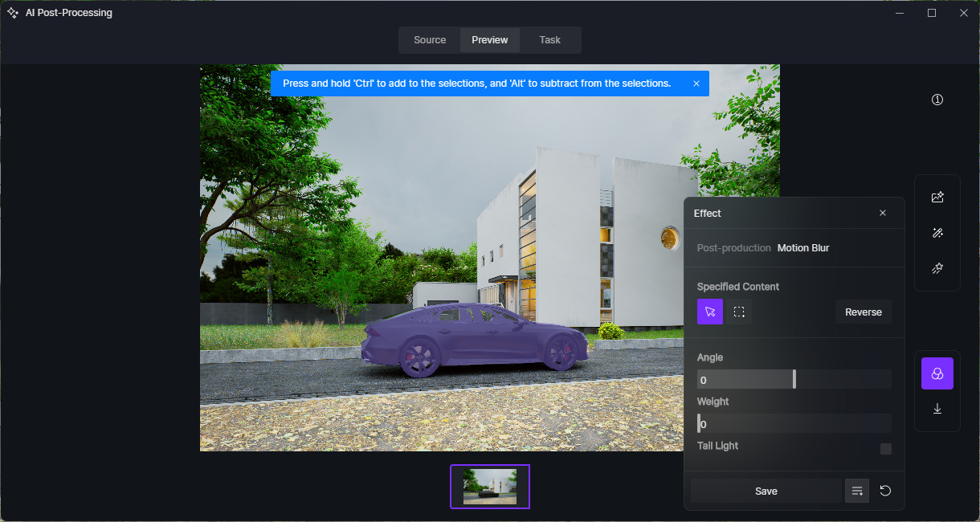
Task: Close the Effect panel
Action: (883, 213)
